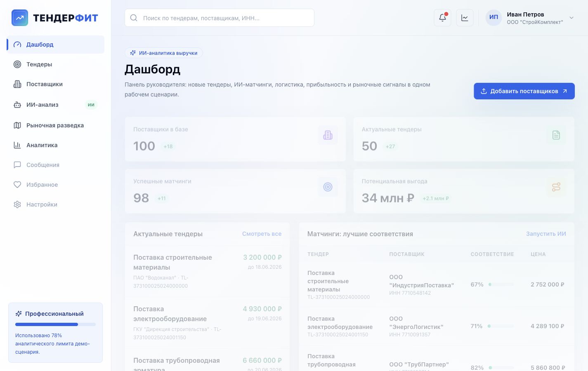Image resolution: width=588 pixels, height=371 pixels.
Task: Click the ИИ-анализ robot icon
Action: [x=17, y=105]
